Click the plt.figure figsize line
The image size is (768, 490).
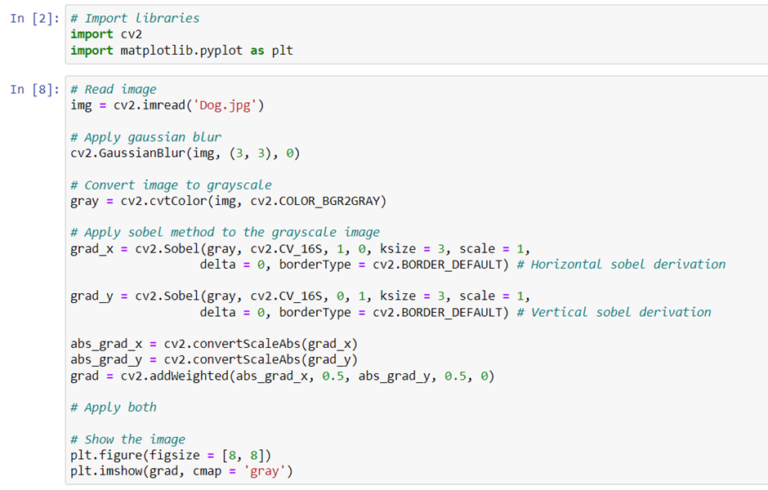tap(170, 455)
